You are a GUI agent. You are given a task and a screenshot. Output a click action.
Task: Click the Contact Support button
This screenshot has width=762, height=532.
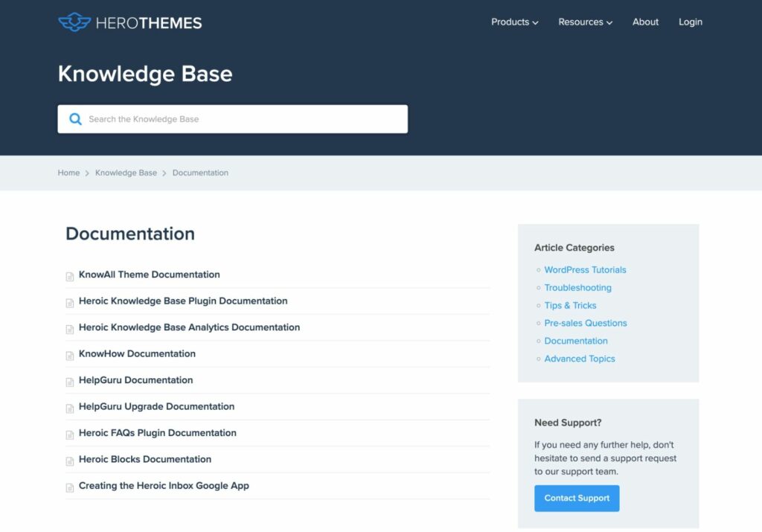point(577,498)
